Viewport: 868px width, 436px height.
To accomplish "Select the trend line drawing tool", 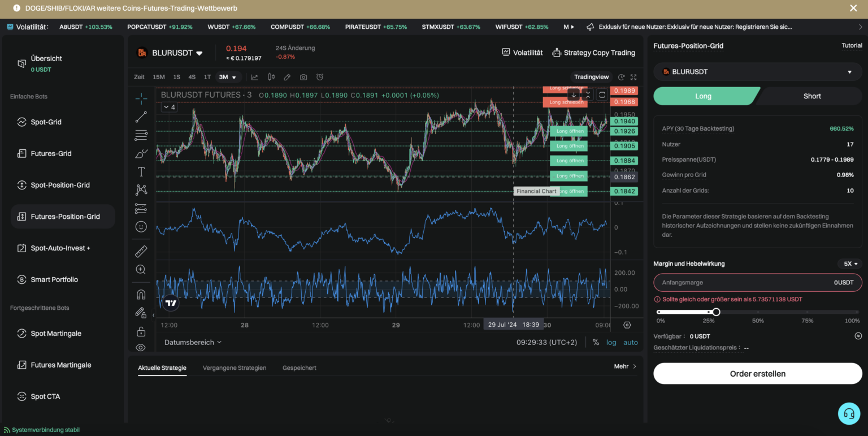I will (x=141, y=117).
